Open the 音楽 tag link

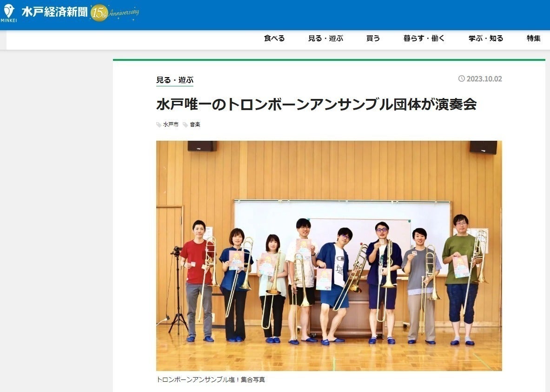194,124
